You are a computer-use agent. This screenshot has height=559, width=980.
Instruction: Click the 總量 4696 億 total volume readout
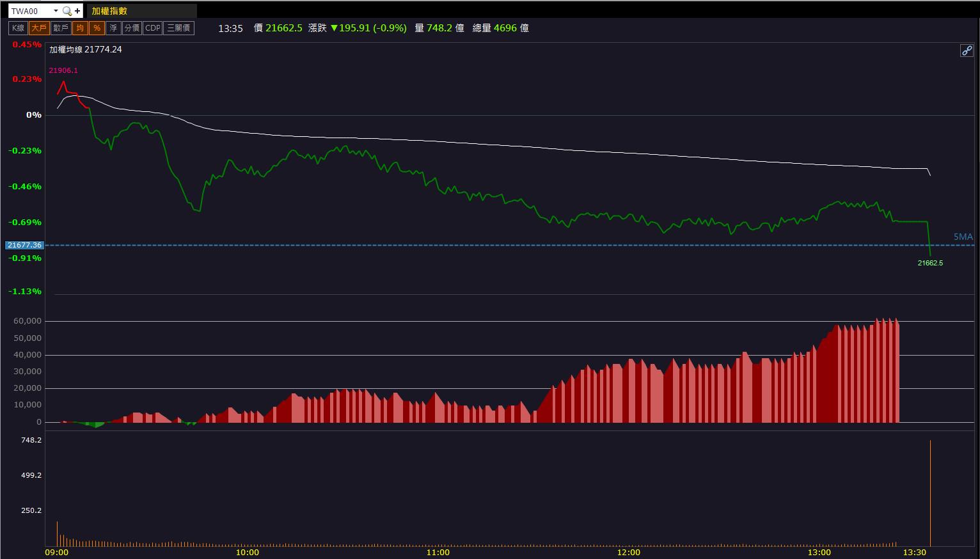[501, 28]
